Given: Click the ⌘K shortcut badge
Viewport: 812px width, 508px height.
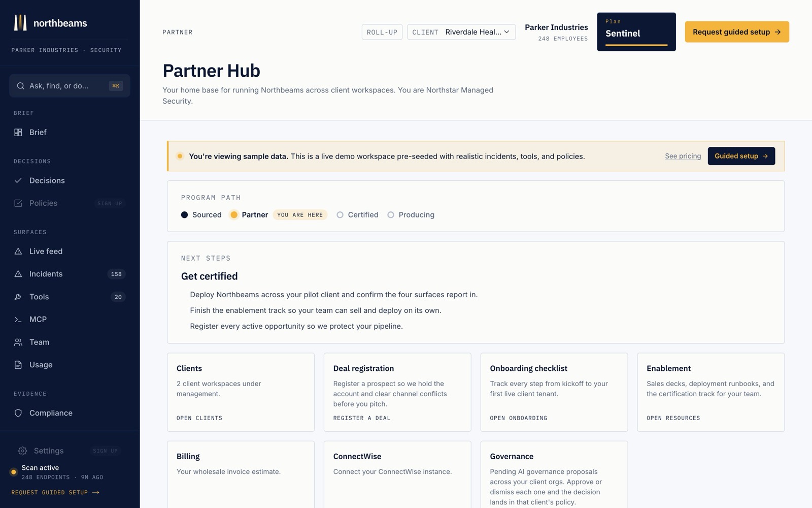Looking at the screenshot, I should [x=116, y=86].
